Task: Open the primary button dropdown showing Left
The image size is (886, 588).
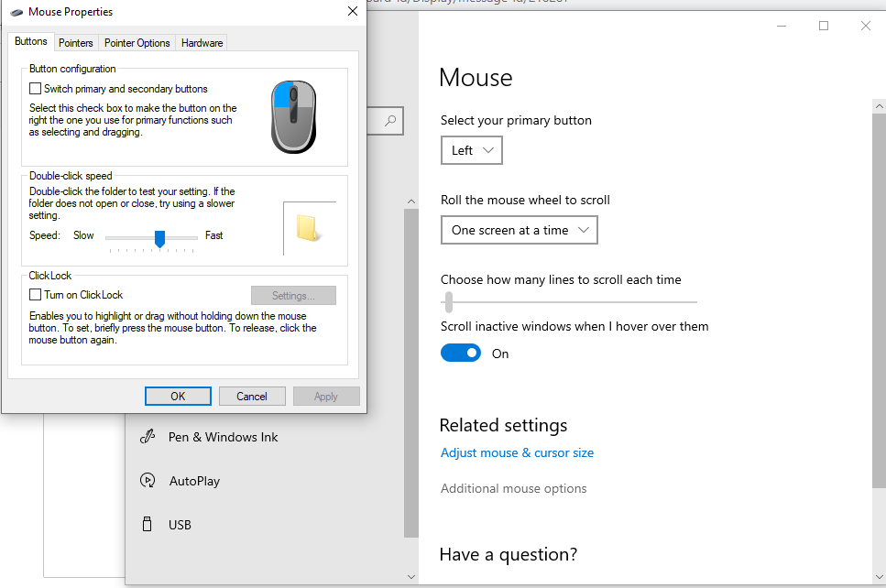Action: (471, 149)
